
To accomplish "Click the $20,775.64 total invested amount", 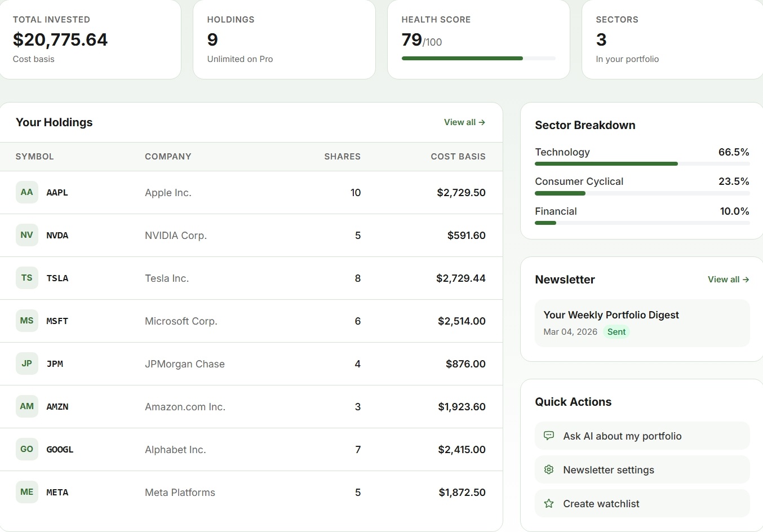I will pos(60,39).
